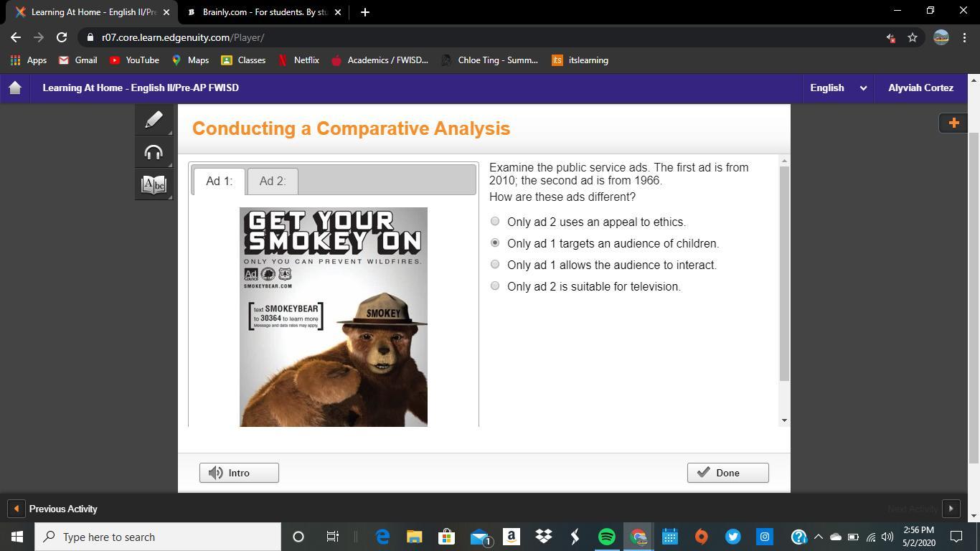Reload the Edgenuity page
This screenshot has height=551, width=980.
click(62, 37)
